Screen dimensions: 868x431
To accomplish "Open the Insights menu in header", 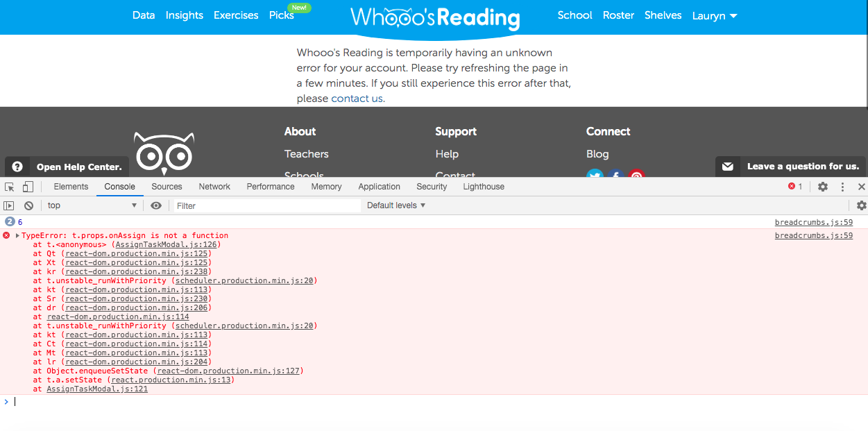I will 185,15.
